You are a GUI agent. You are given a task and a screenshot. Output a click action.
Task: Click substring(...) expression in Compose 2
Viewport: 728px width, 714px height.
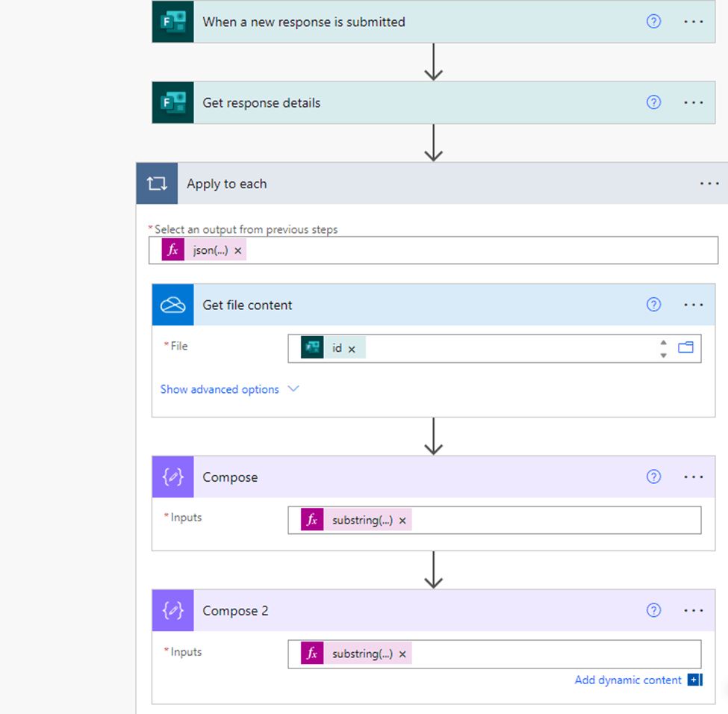point(362,654)
